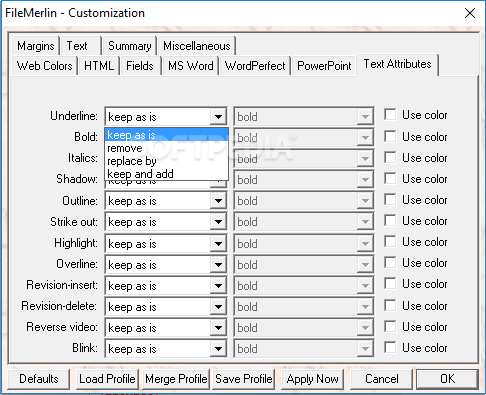Screen dimensions: 486x395
Task: Tick Use color for Reverse video
Action: (390, 326)
